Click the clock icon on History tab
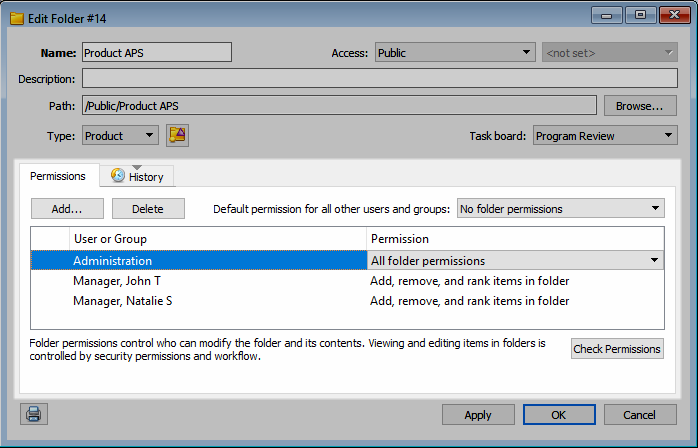698x448 pixels. (118, 177)
